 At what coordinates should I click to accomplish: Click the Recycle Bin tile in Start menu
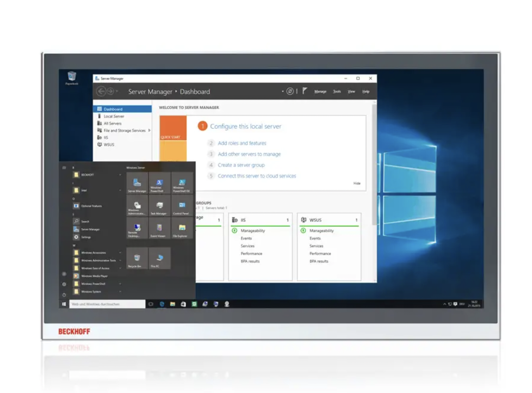[137, 259]
